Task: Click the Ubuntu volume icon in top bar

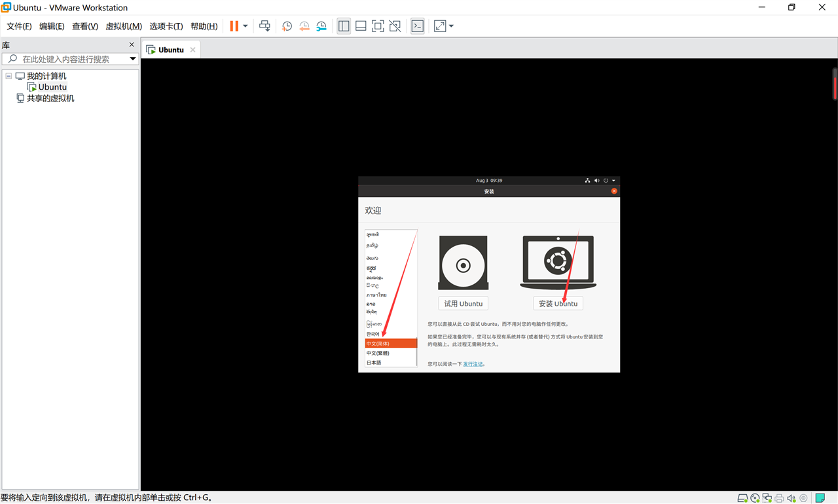Action: 596,181
